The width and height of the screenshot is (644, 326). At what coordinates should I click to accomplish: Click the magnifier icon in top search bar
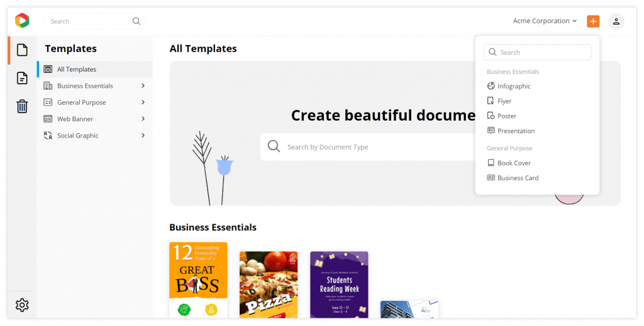pyautogui.click(x=136, y=21)
